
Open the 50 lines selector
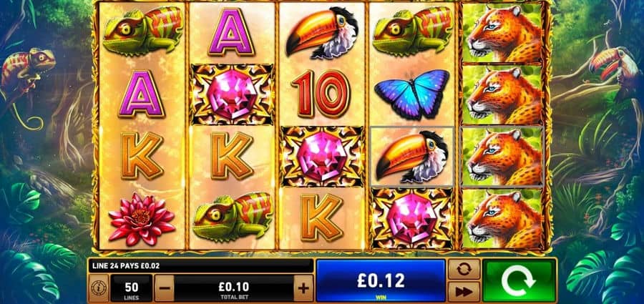(x=131, y=288)
